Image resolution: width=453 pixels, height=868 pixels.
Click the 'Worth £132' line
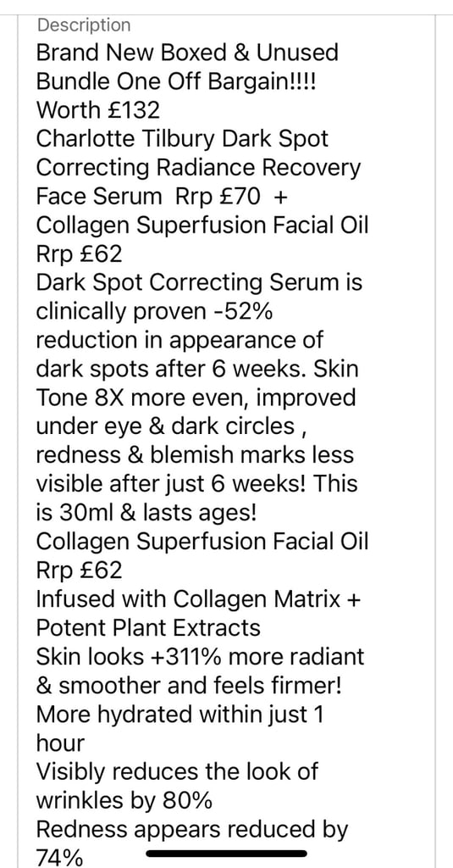(98, 110)
